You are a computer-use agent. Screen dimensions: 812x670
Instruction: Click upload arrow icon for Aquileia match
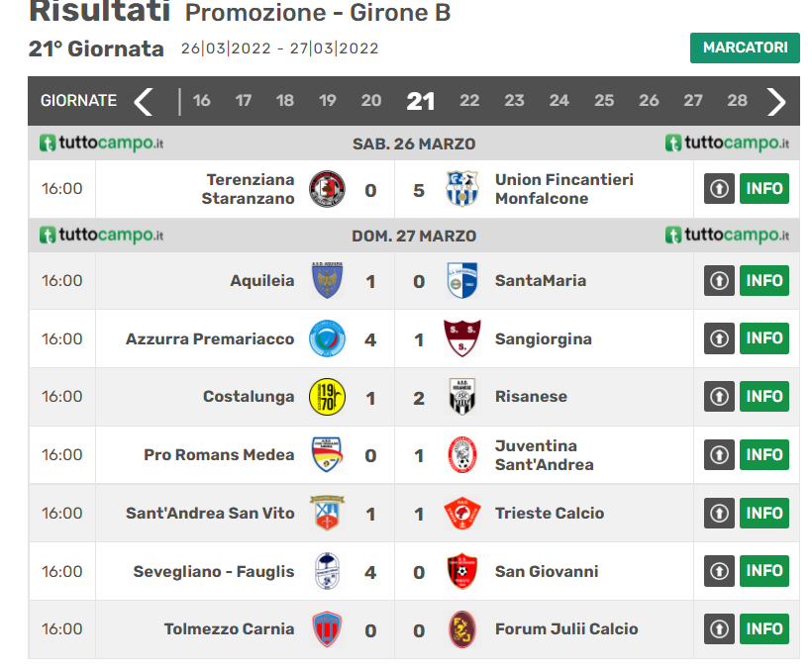pos(719,281)
